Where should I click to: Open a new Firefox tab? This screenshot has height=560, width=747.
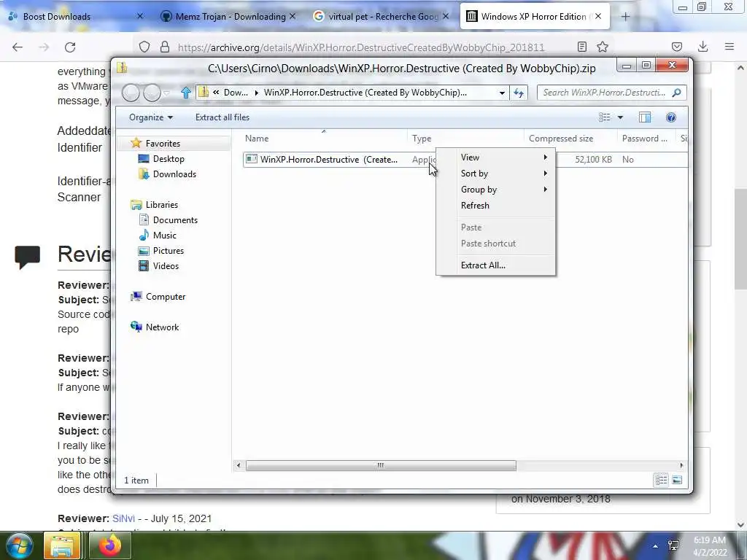(x=625, y=17)
